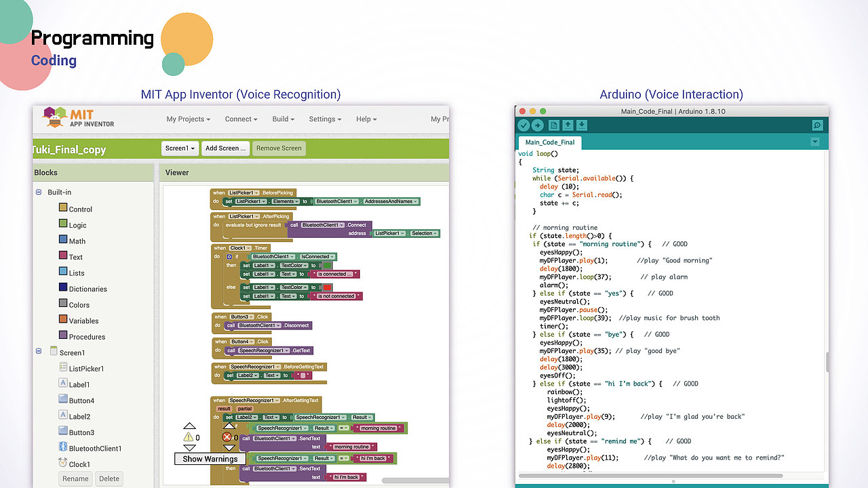Click the yellow warning triangle indicator
Image resolution: width=868 pixels, height=488 pixels.
click(x=189, y=438)
